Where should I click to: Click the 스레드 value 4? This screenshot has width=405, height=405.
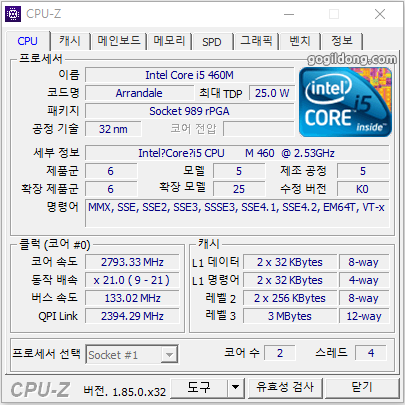[371, 353]
